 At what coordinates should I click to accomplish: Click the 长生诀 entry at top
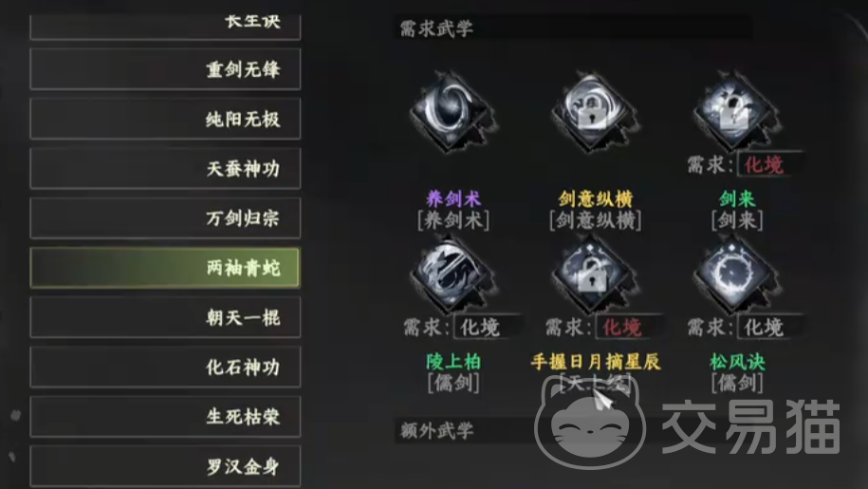pos(165,27)
